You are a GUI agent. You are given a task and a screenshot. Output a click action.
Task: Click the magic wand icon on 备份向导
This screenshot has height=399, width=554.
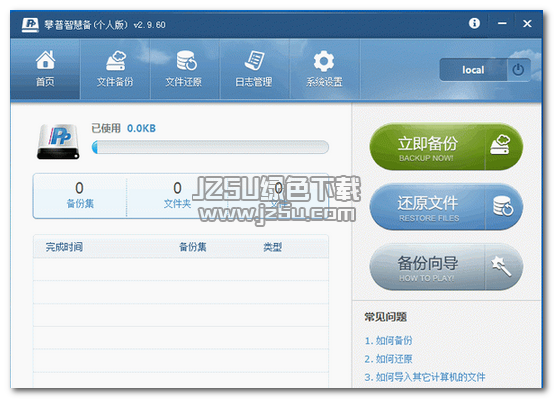click(x=501, y=266)
